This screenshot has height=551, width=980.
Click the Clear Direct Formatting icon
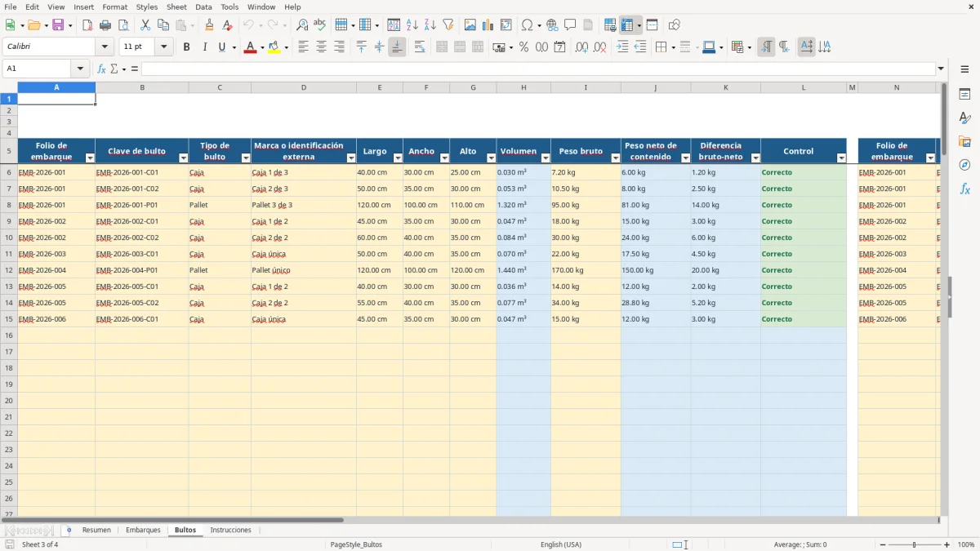[x=227, y=25]
